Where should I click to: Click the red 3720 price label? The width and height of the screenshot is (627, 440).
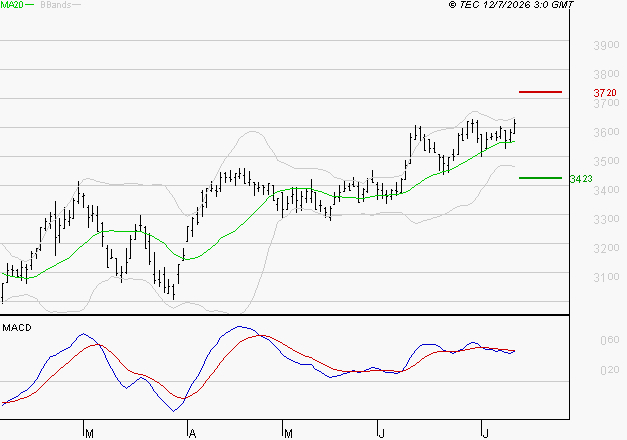point(605,93)
